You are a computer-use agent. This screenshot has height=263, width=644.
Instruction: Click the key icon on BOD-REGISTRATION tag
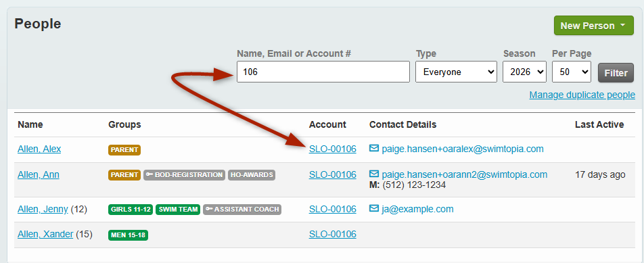tap(149, 175)
